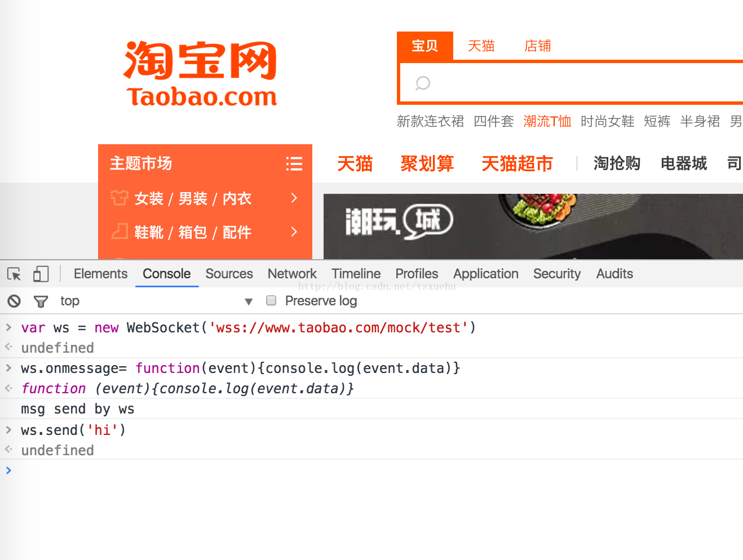
Task: Click the WebSocket URL string in console
Action: [x=339, y=328]
